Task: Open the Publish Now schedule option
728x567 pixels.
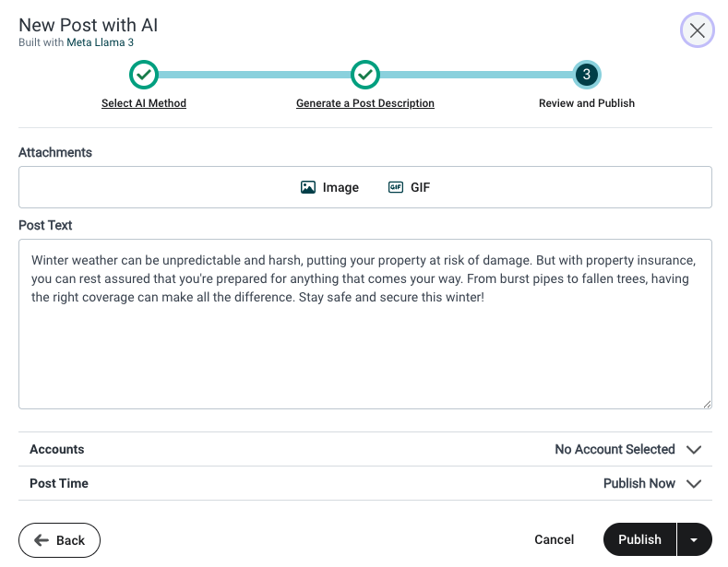Action: click(638, 484)
